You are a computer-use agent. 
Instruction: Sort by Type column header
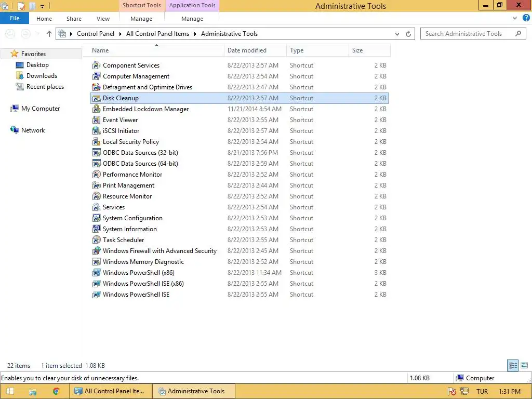click(317, 50)
